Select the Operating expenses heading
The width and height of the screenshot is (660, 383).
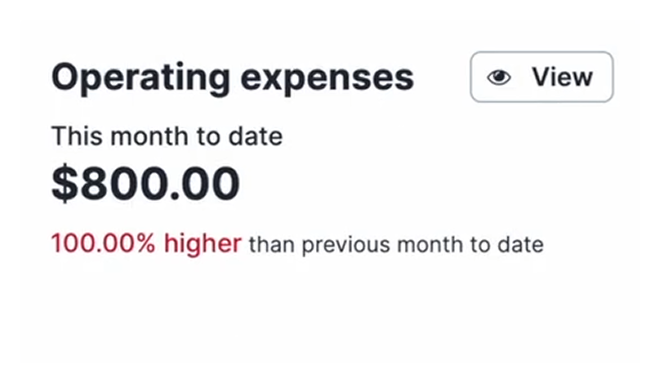(233, 77)
